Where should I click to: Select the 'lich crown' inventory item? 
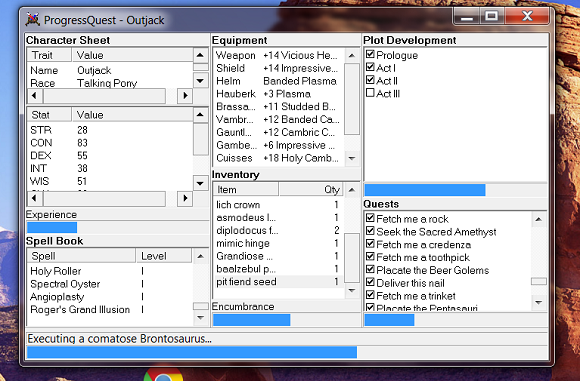(x=278, y=205)
